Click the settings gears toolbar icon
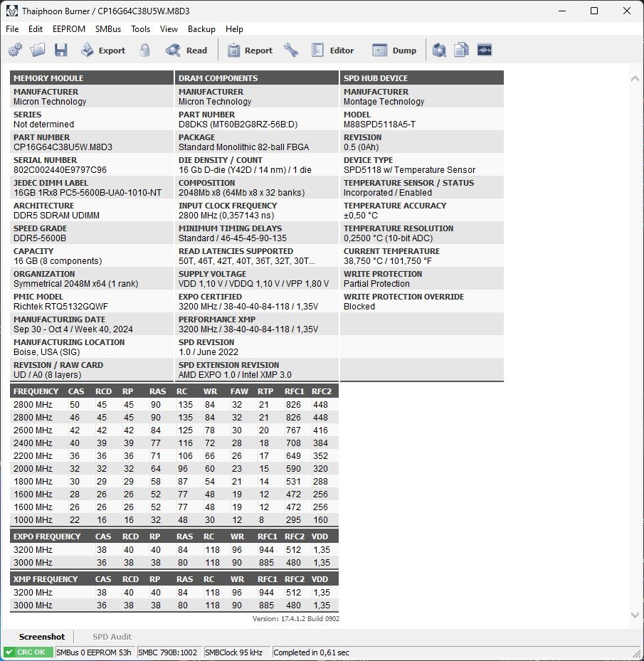This screenshot has height=661, width=644. [15, 51]
